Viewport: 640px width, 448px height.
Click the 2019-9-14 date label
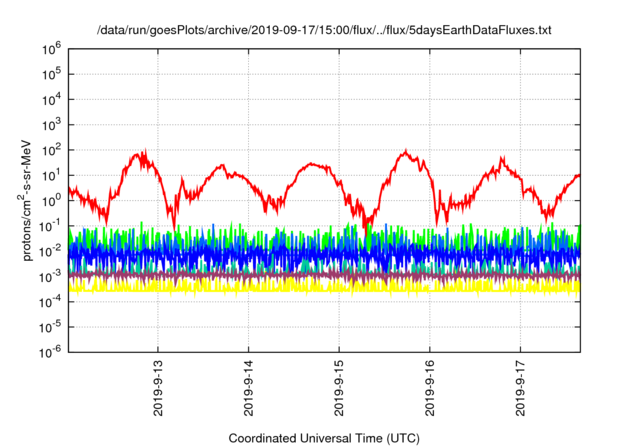pyautogui.click(x=249, y=388)
